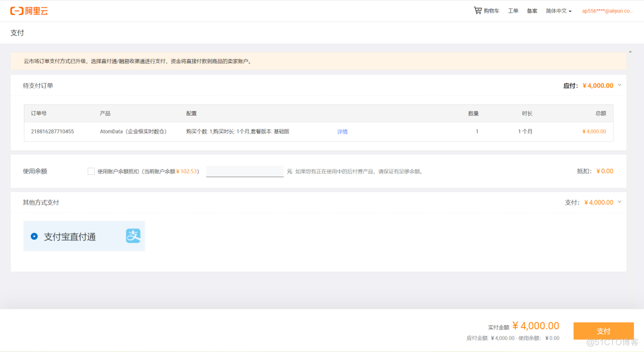
Task: Collapse the 待支付订单 section chevron
Action: [x=620, y=85]
